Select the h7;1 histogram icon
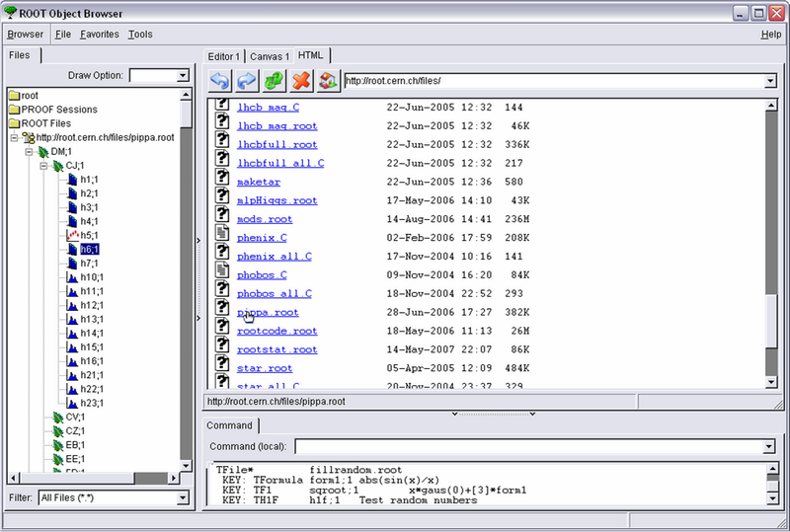This screenshot has height=532, width=790. 72,263
